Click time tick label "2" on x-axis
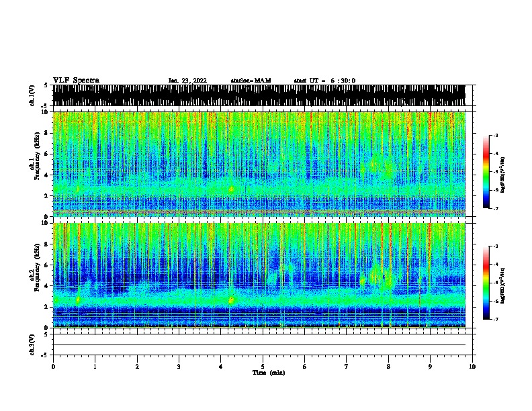 coord(137,367)
